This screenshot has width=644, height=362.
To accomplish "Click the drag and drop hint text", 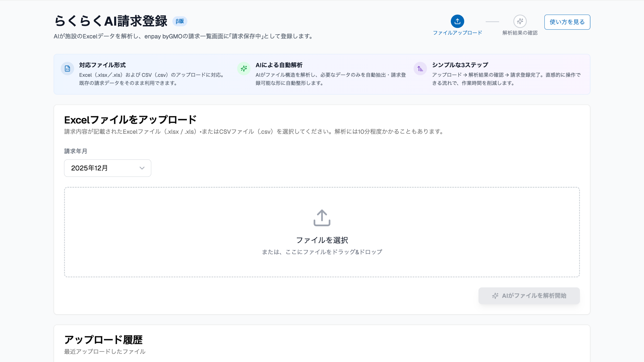I will 322,252.
